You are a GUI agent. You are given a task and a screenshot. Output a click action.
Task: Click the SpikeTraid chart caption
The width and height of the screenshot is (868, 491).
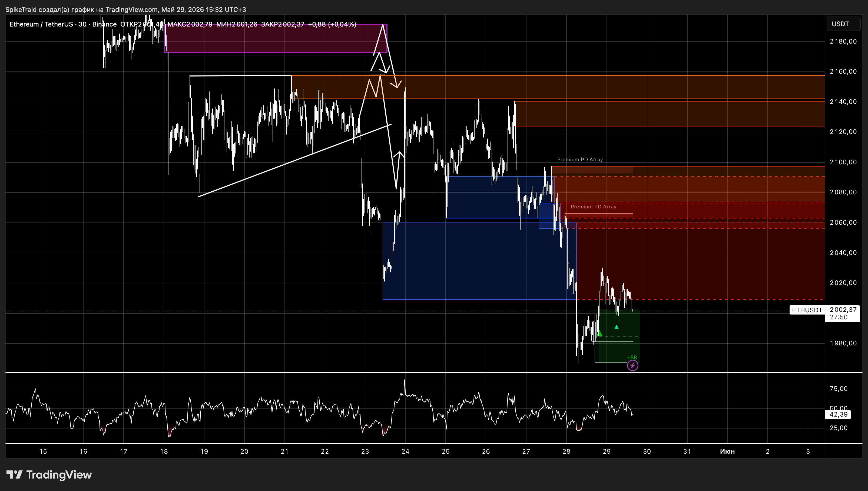coord(126,9)
